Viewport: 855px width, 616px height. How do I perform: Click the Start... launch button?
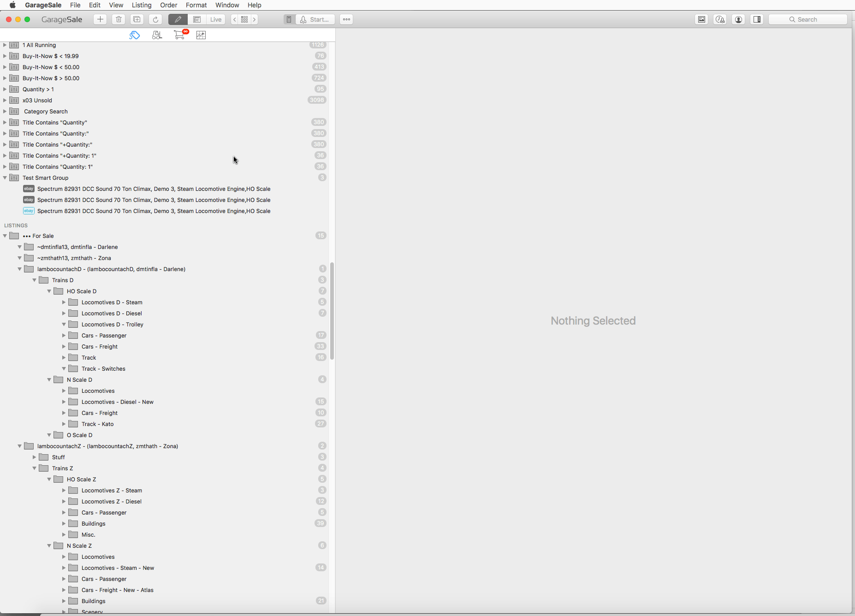(x=315, y=19)
